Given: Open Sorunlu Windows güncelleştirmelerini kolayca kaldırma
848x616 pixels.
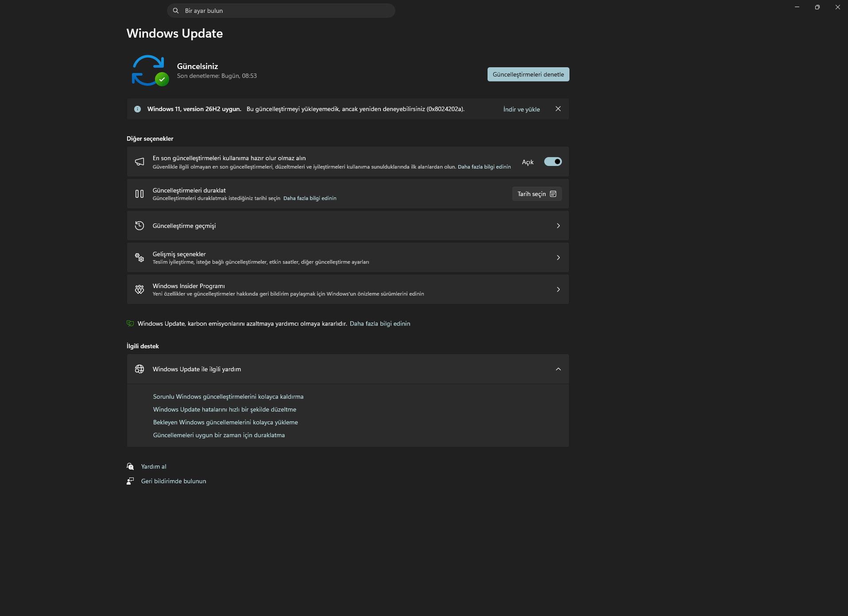Looking at the screenshot, I should (x=228, y=397).
